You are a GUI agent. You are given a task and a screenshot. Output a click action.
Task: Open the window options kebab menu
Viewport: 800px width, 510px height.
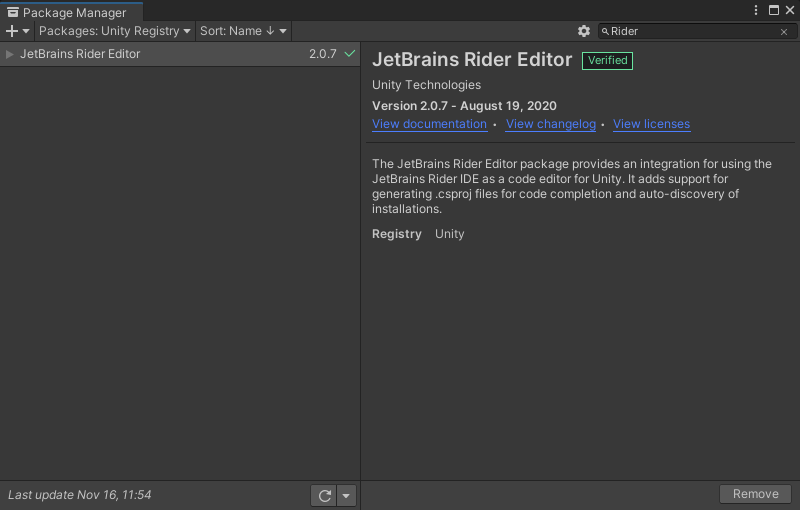pyautogui.click(x=756, y=10)
